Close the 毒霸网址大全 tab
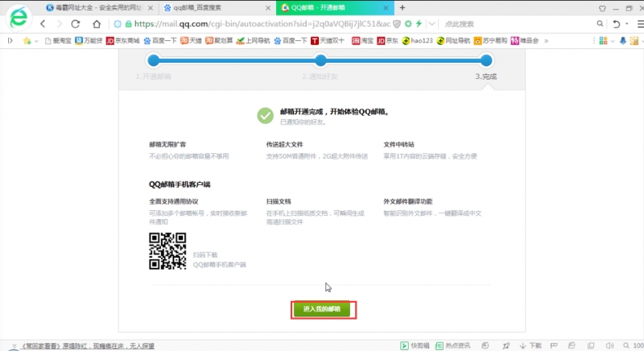 [151, 8]
